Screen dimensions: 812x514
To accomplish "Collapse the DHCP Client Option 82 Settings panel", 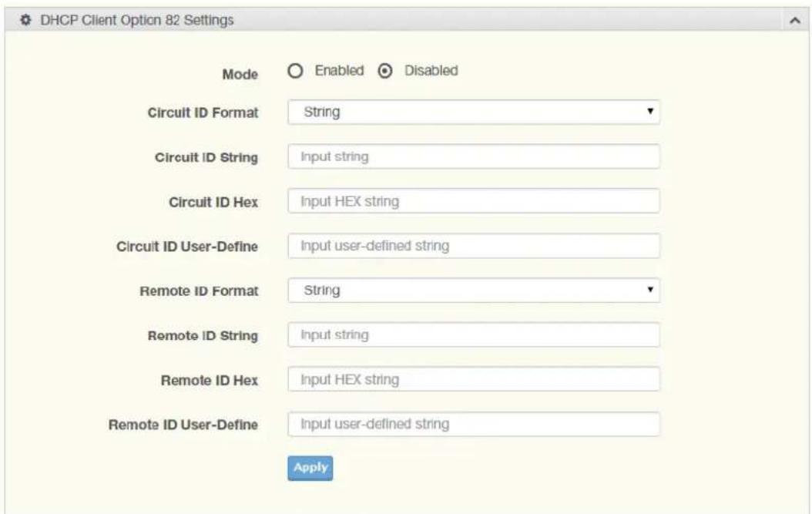I will click(795, 21).
